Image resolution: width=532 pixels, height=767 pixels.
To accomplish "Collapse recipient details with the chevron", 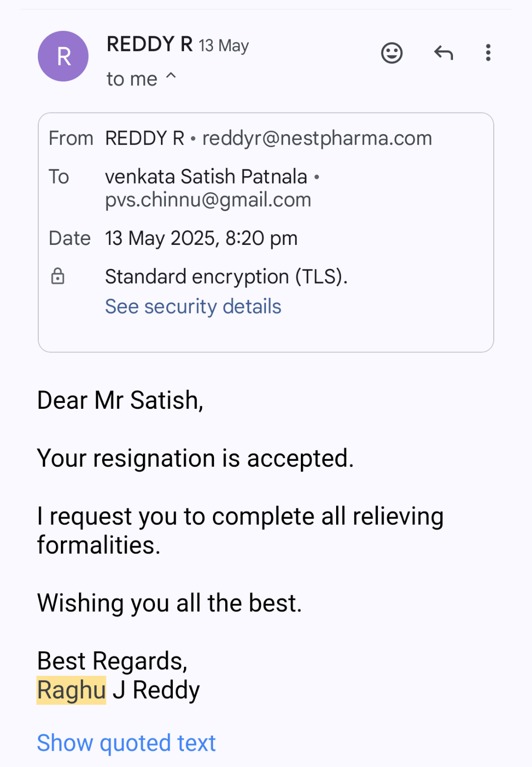I will (171, 76).
